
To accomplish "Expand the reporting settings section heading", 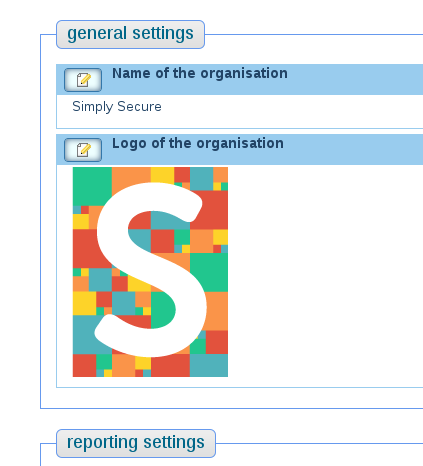I will [x=136, y=443].
